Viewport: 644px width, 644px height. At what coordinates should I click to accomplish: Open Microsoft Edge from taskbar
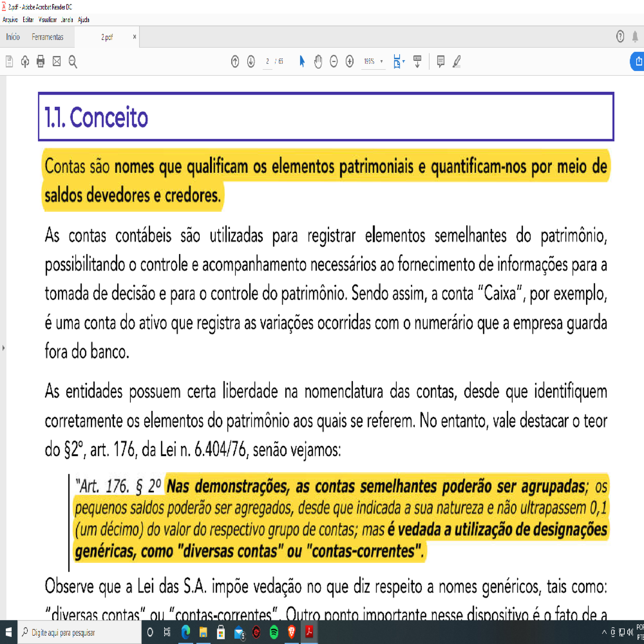pyautogui.click(x=185, y=632)
